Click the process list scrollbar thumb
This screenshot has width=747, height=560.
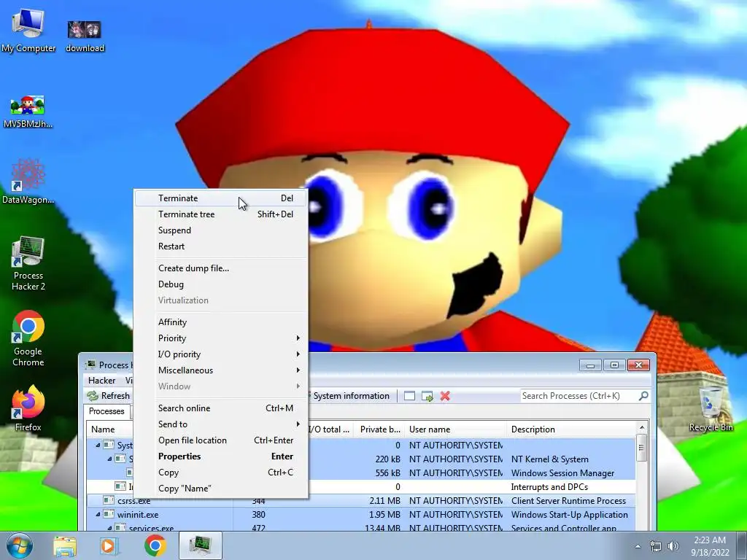641,448
